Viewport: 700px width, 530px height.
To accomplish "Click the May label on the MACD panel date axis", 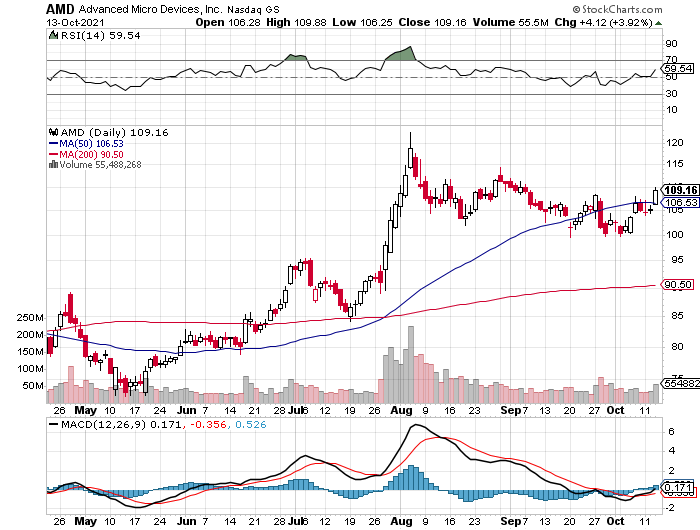I will [85, 521].
